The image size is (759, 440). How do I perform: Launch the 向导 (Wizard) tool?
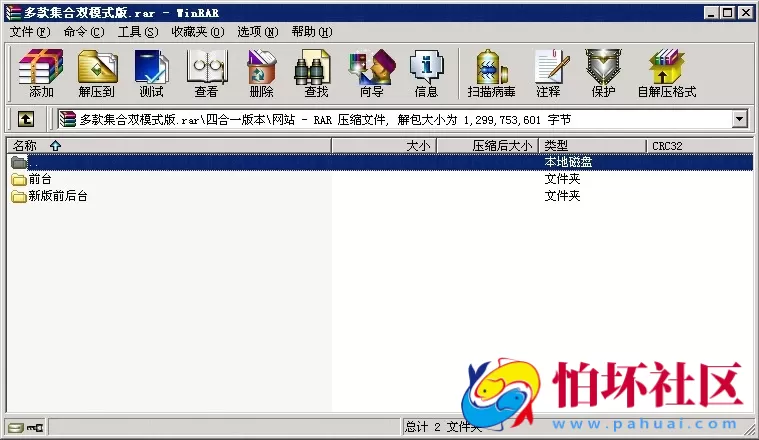click(x=372, y=73)
